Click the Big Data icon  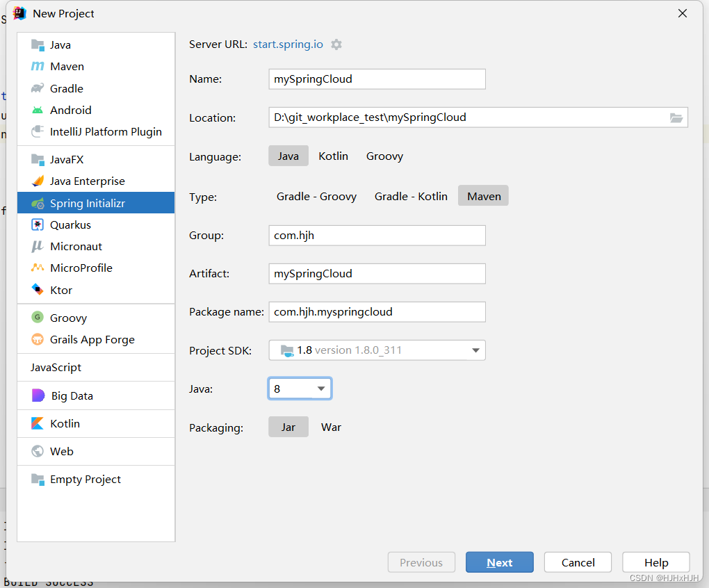pyautogui.click(x=38, y=395)
